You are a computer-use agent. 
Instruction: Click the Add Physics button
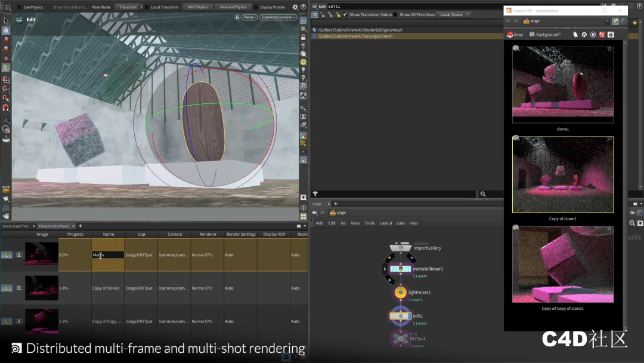click(x=198, y=7)
